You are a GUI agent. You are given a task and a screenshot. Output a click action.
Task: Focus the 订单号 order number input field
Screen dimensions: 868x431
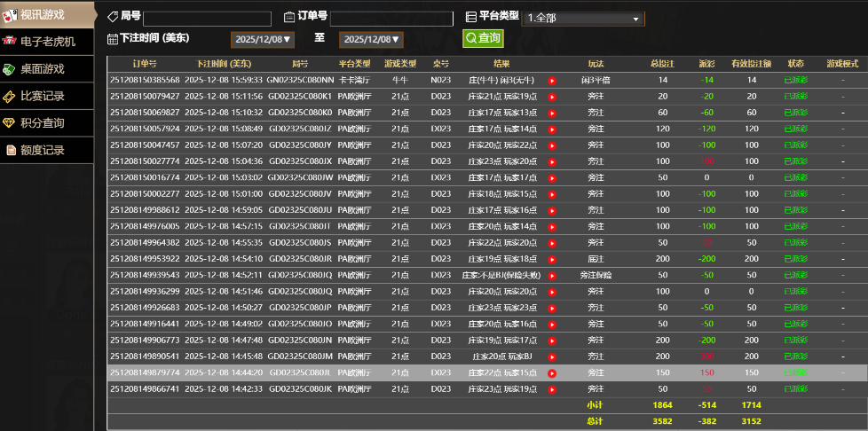point(389,18)
